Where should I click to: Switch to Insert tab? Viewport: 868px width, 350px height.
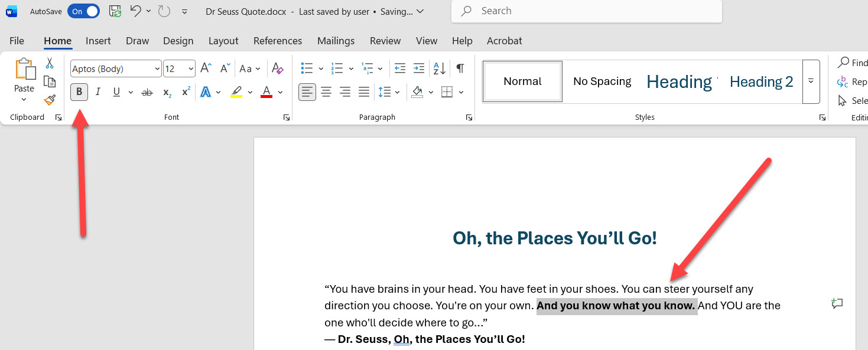tap(98, 41)
